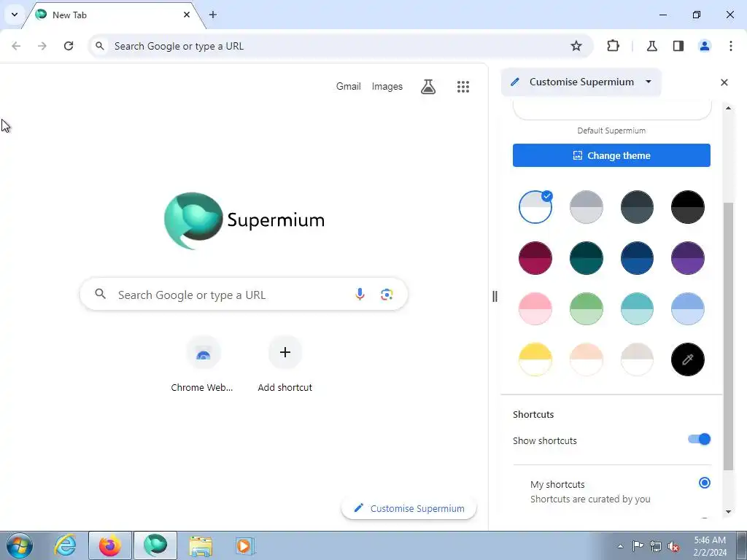Select the pink colour swatch

tap(535, 308)
